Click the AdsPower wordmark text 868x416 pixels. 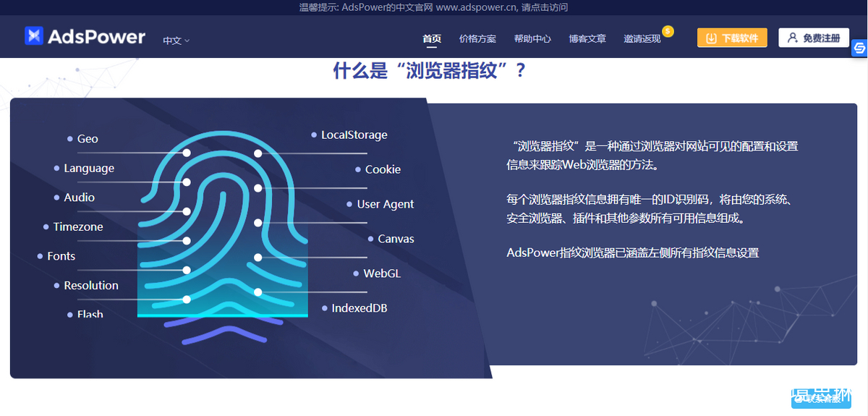tap(96, 36)
